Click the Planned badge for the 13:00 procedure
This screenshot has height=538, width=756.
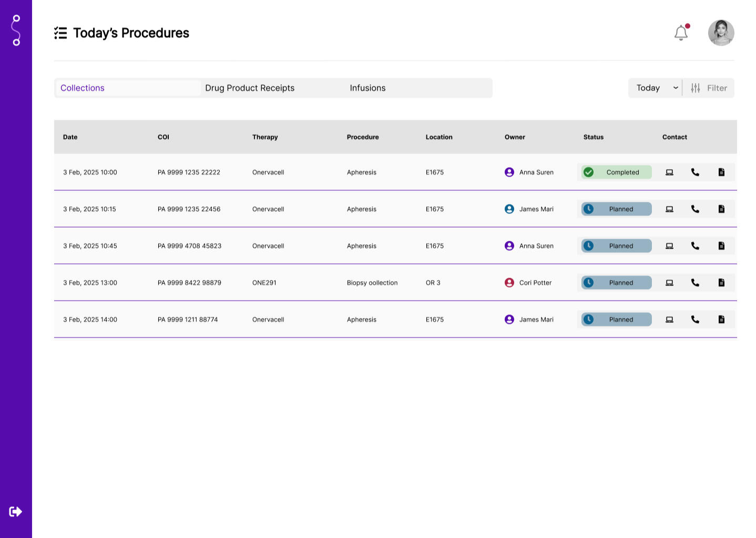[615, 282]
